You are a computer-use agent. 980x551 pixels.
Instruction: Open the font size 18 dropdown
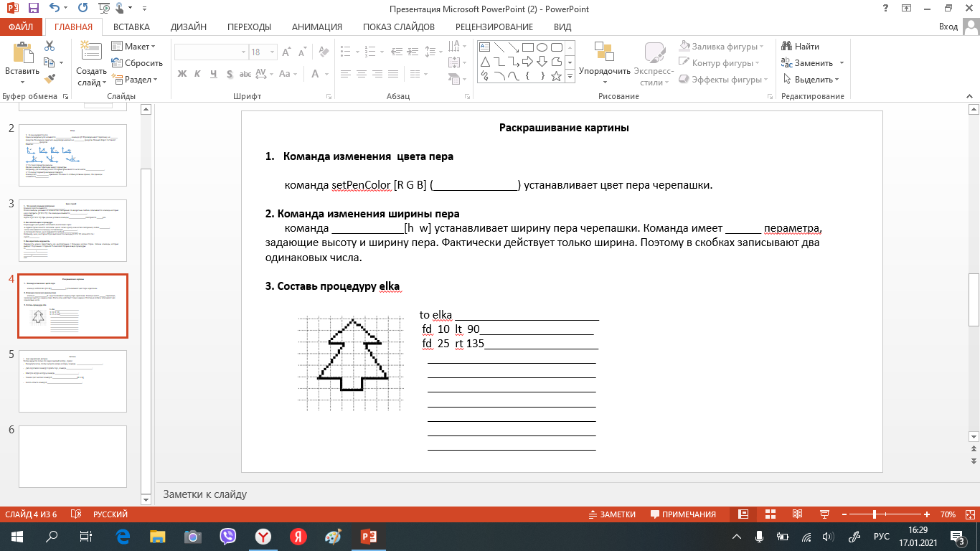(x=273, y=52)
